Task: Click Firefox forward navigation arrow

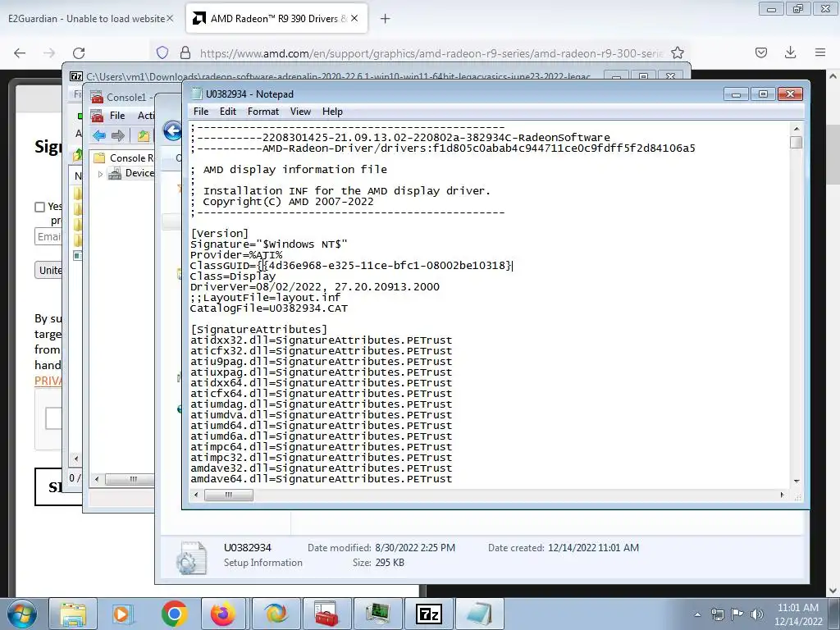Action: 49,53
